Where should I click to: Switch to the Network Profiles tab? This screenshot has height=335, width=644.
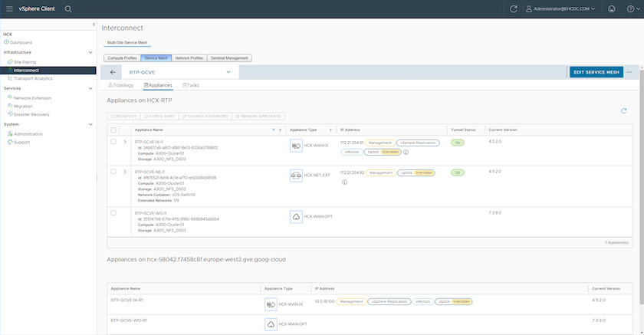pos(189,57)
